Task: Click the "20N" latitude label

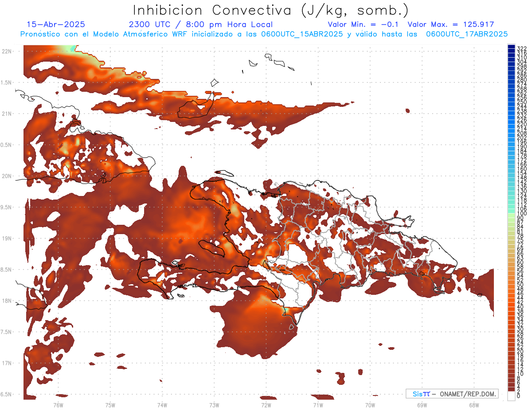Action: click(x=7, y=176)
